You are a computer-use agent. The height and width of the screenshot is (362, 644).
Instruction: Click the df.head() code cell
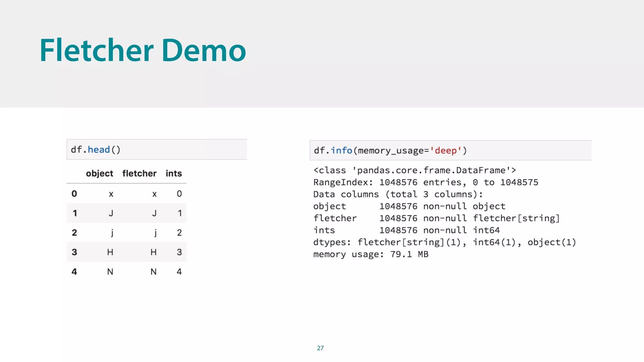[157, 150]
